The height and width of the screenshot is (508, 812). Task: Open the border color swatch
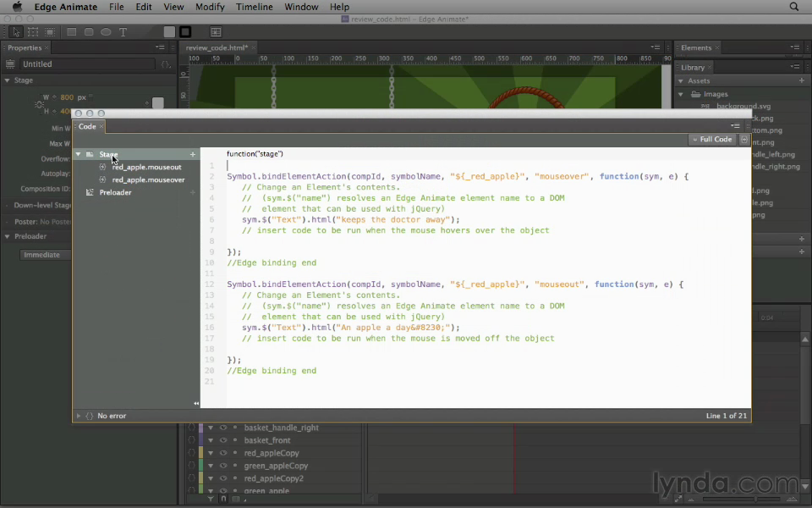pyautogui.click(x=185, y=32)
